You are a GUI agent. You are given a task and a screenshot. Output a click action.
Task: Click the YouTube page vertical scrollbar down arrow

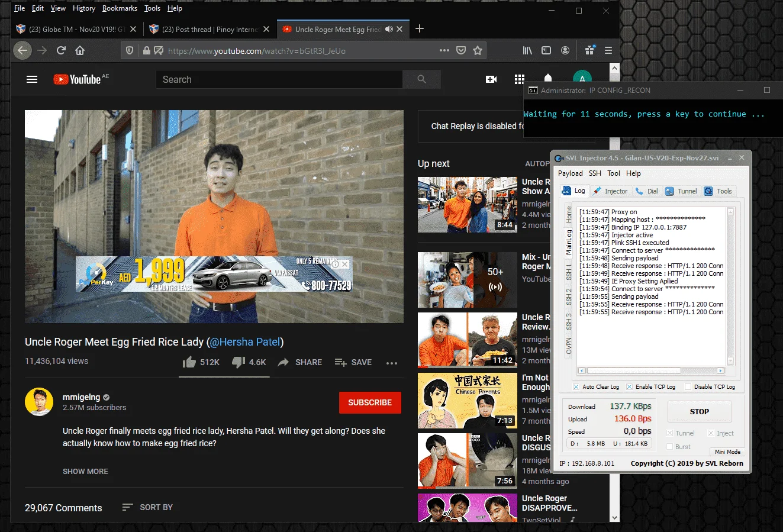615,517
